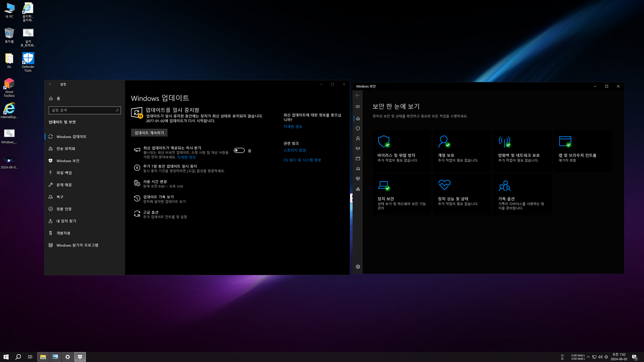Open 바이러스 및 위협 방지 tile

(x=401, y=150)
